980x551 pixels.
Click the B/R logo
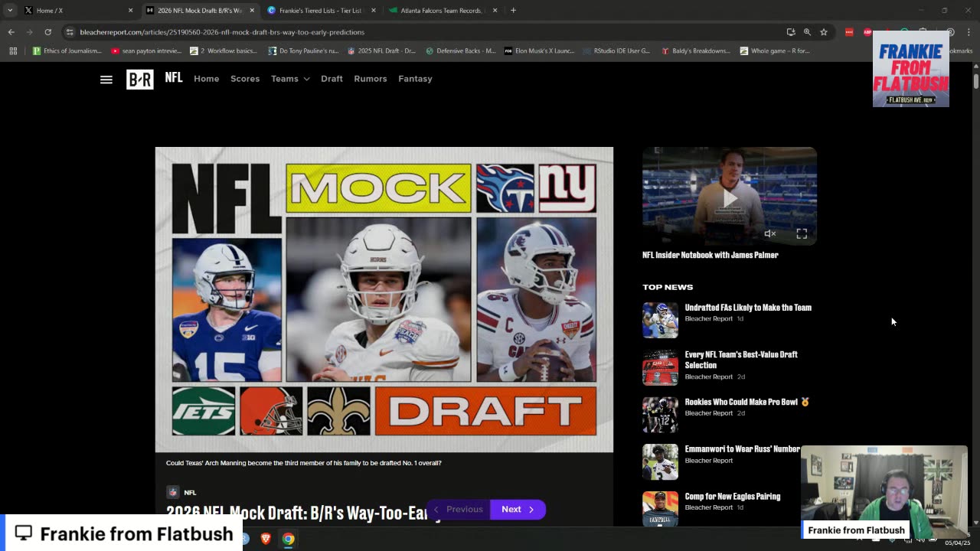140,79
